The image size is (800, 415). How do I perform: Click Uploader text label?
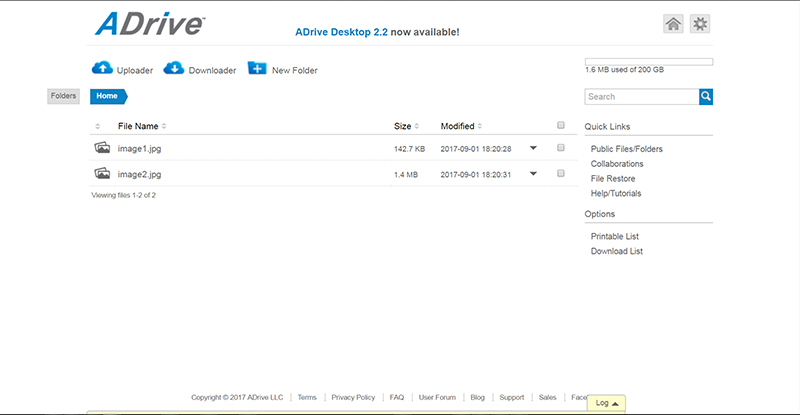(135, 70)
